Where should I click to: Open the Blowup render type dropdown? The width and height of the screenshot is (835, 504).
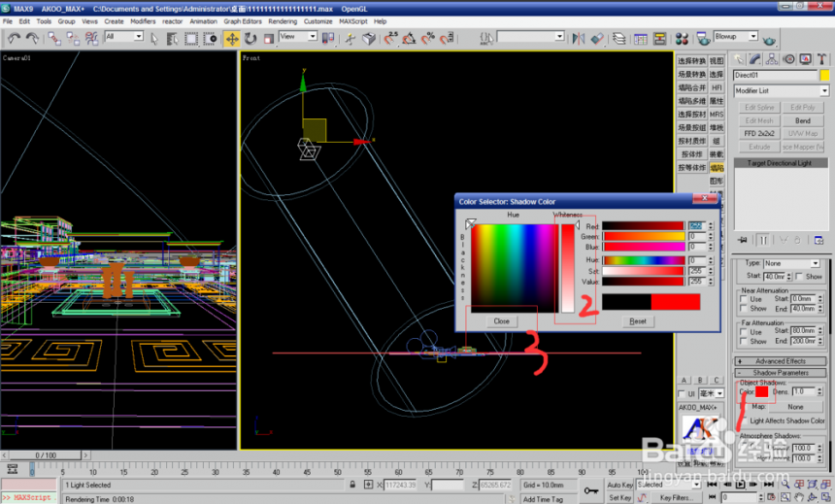coord(735,36)
